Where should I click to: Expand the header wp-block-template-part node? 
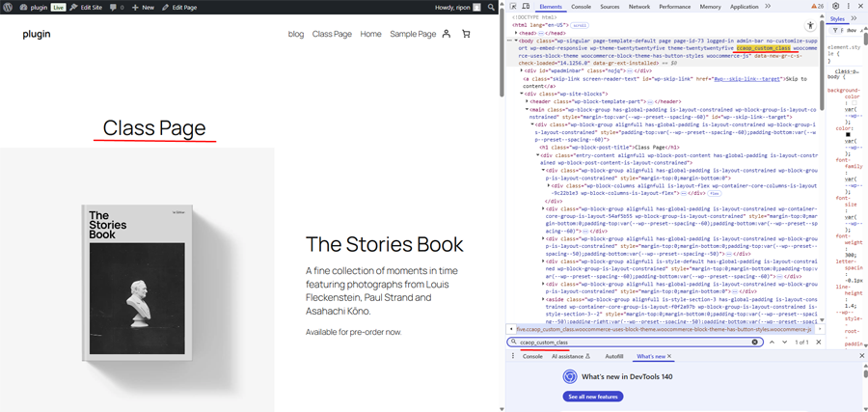(527, 102)
